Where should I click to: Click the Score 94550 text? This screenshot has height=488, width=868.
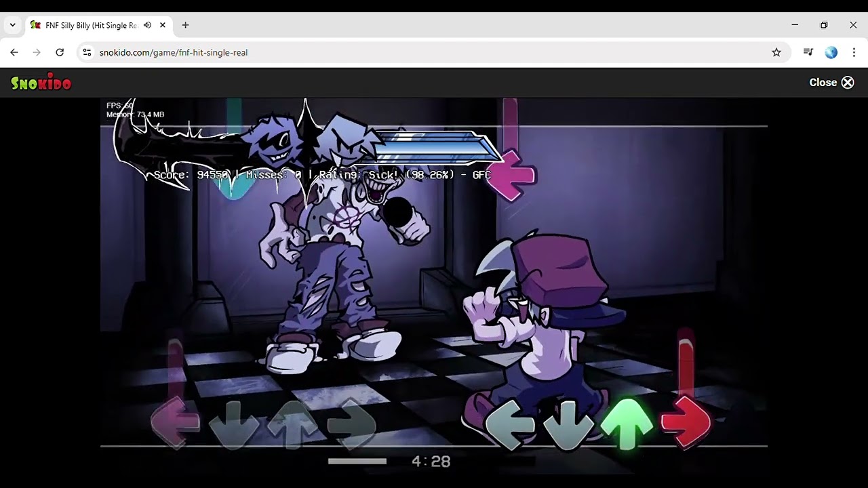191,175
